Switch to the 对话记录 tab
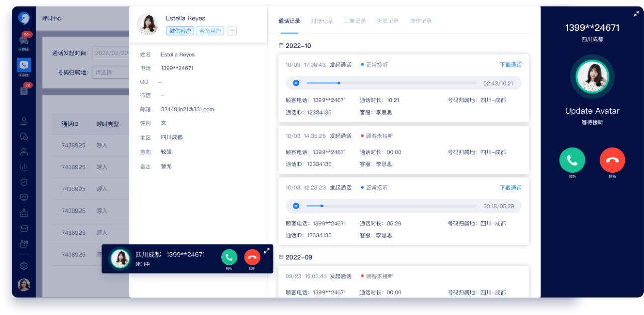644x315 pixels. pos(322,21)
